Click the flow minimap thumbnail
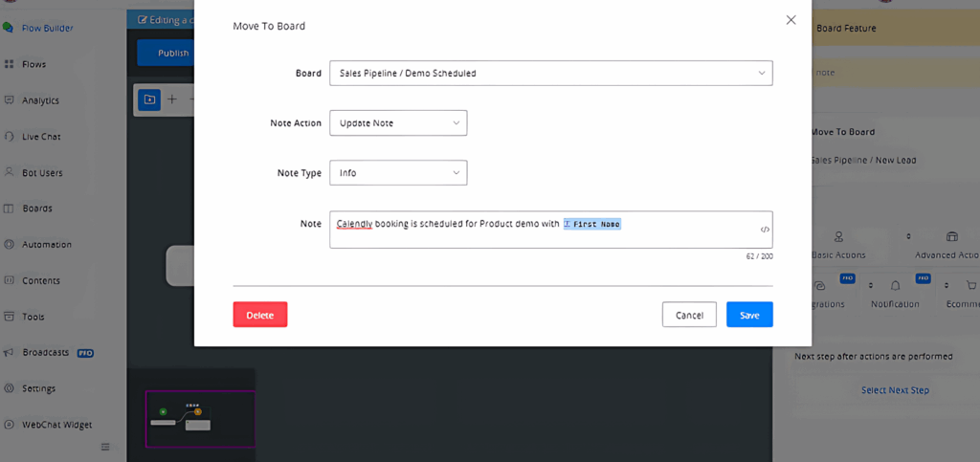Screen dimensions: 980x462 tap(200, 419)
